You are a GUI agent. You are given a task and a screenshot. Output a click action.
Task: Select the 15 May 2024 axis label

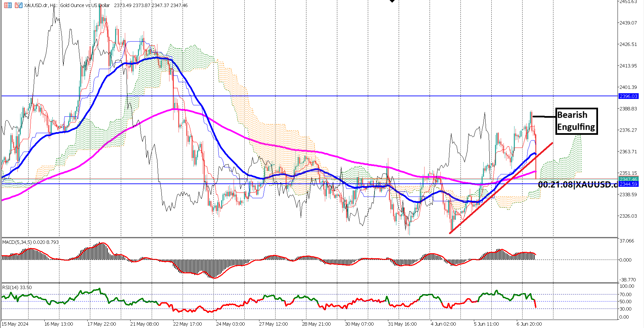15,324
